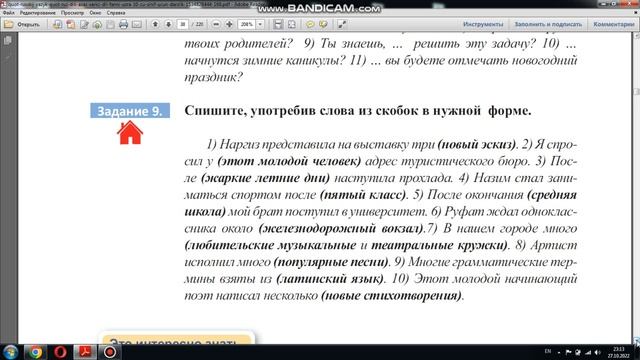This screenshot has width=640, height=360.
Task: Click the Action Center flag tray icon
Action: point(568,352)
